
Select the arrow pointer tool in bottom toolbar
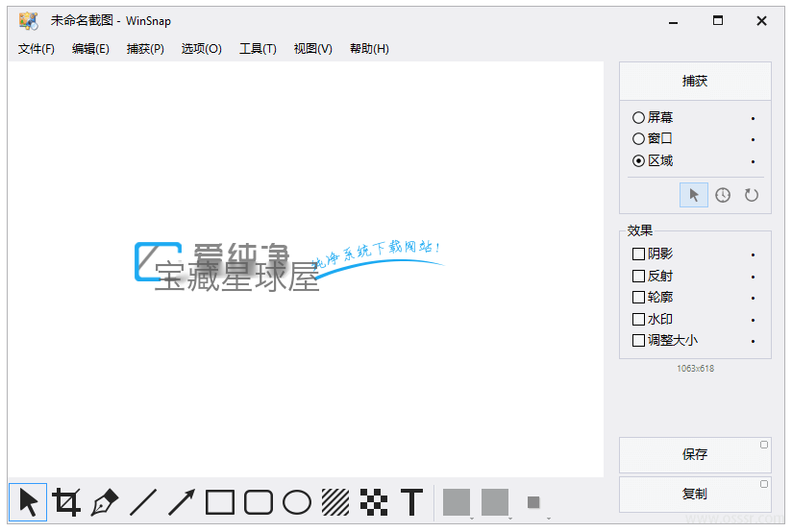point(28,502)
